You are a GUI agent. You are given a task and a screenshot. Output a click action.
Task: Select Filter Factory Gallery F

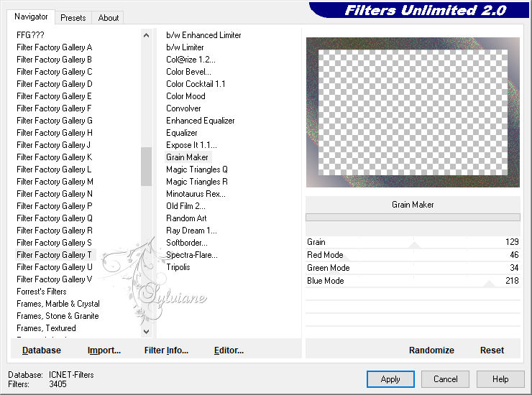pos(54,108)
